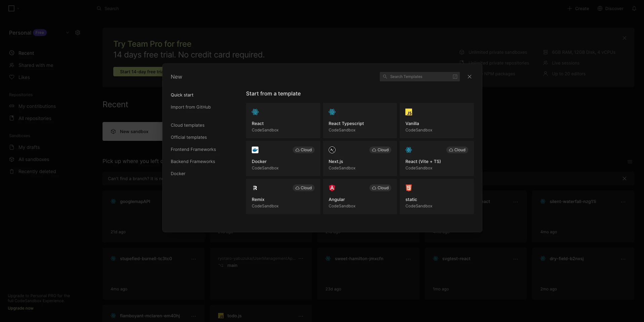Screen dimensions: 644x322
Task: Click the Upgrade now link
Action: [x=21, y=308]
